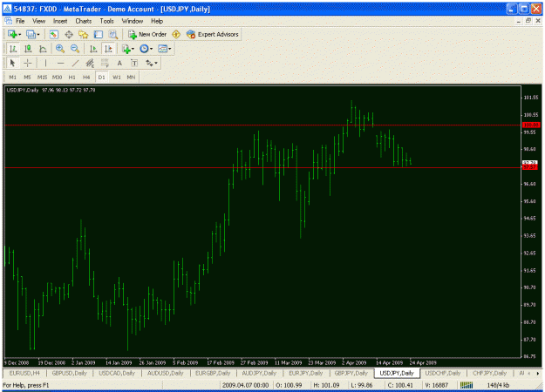The height and width of the screenshot is (392, 545).
Task: Select the D1 timeframe button
Action: coord(101,77)
